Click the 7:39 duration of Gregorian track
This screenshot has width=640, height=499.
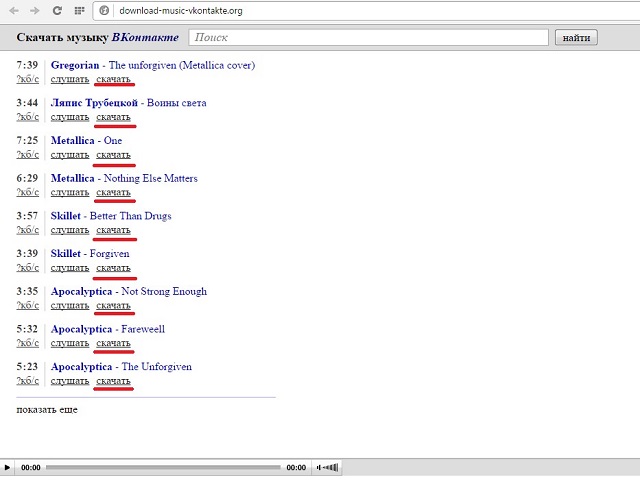click(x=27, y=65)
